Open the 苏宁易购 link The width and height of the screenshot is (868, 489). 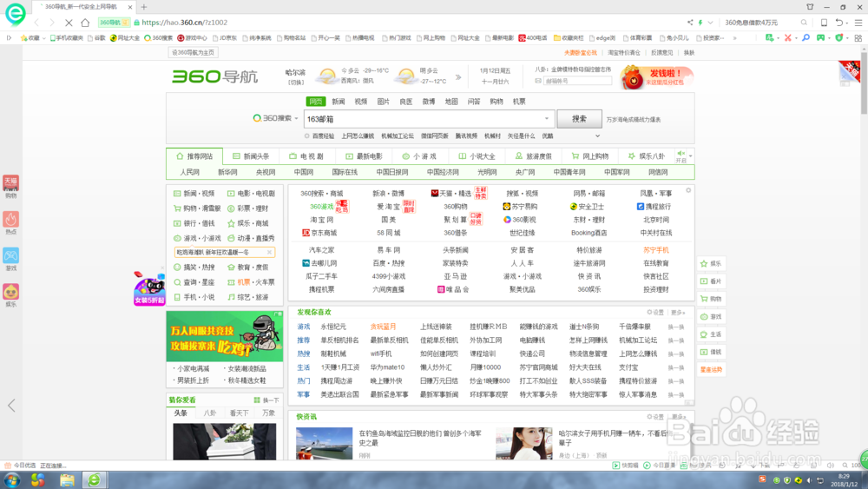click(x=520, y=206)
